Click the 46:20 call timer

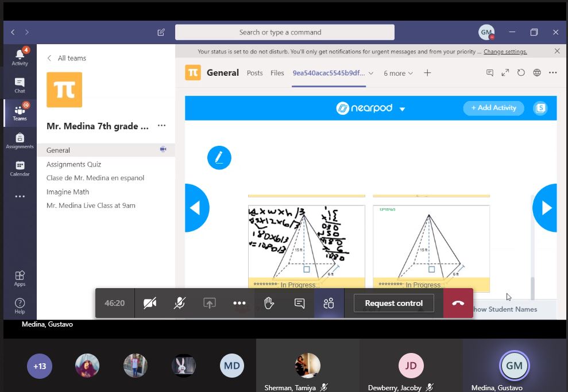tap(114, 303)
